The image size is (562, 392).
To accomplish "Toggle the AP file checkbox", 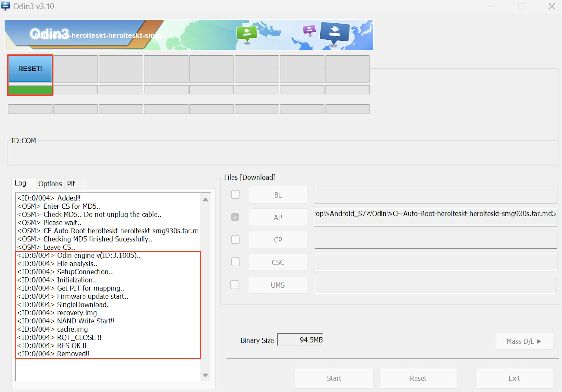I will click(x=235, y=217).
